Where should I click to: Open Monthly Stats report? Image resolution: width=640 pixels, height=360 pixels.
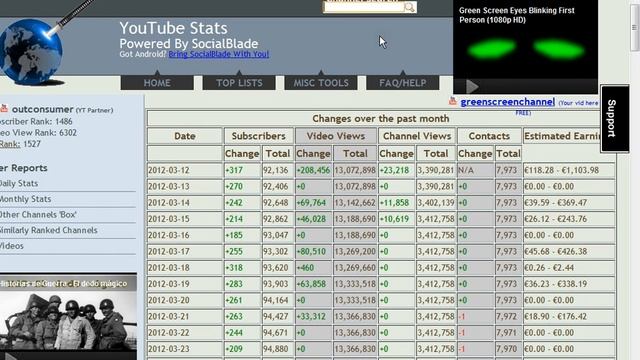(x=26, y=199)
